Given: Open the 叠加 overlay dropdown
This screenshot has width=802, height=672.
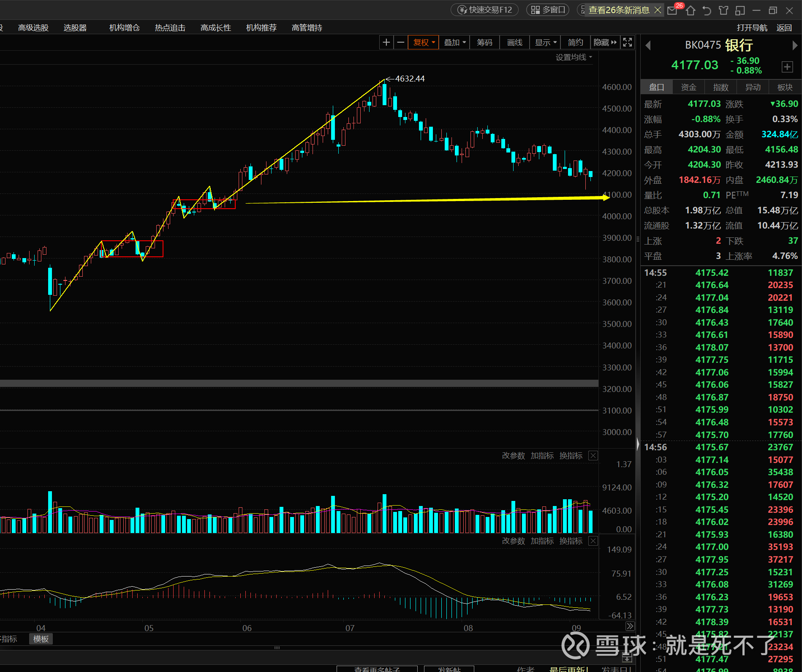Looking at the screenshot, I should [x=455, y=42].
